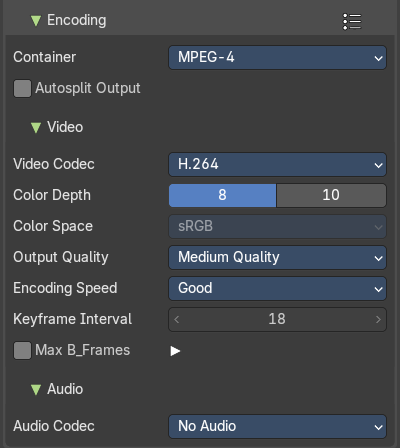The width and height of the screenshot is (400, 448).
Task: Click the Keyframe Interval value 18
Action: tap(277, 319)
